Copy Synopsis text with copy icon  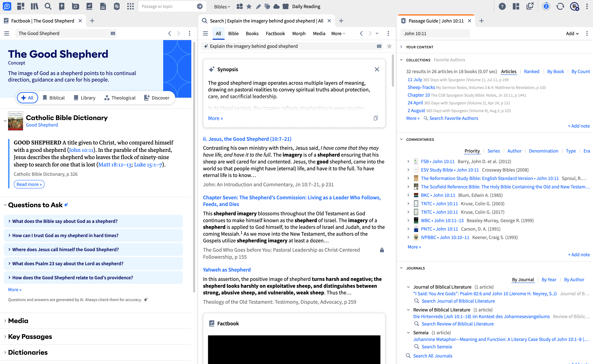click(x=375, y=118)
